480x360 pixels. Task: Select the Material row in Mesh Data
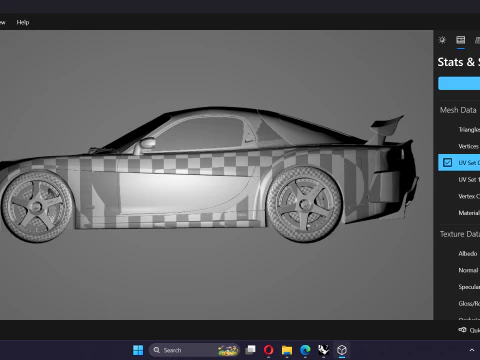click(x=459, y=213)
